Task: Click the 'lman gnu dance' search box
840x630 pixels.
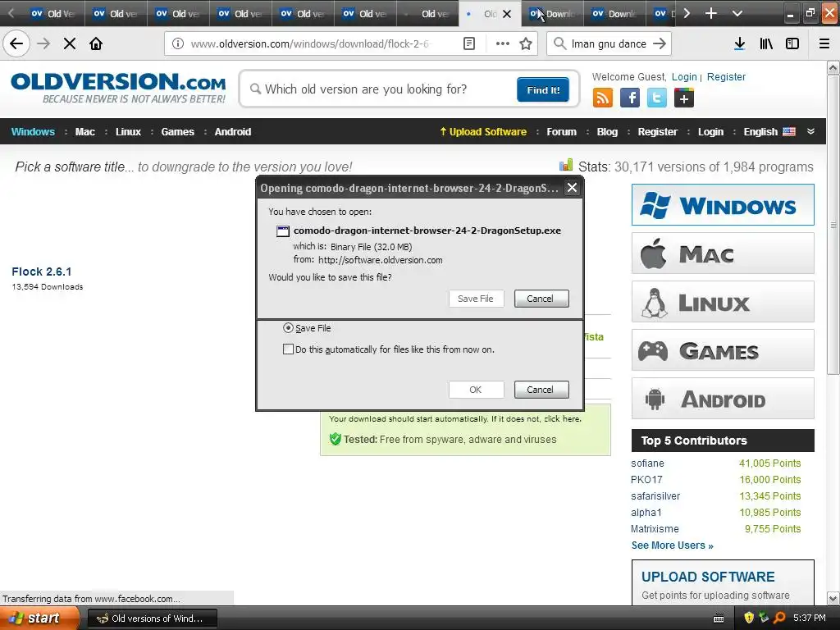Action: tap(609, 44)
